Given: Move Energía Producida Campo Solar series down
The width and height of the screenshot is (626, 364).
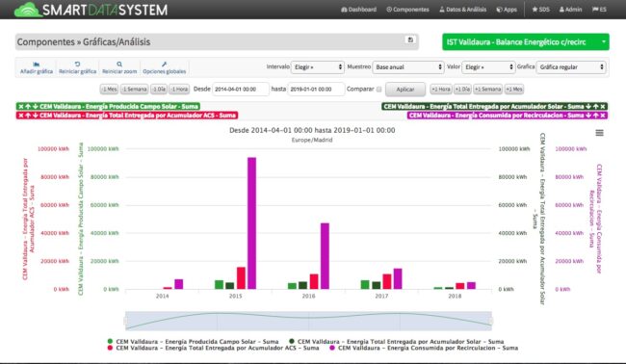Looking at the screenshot, I should click(x=35, y=107).
